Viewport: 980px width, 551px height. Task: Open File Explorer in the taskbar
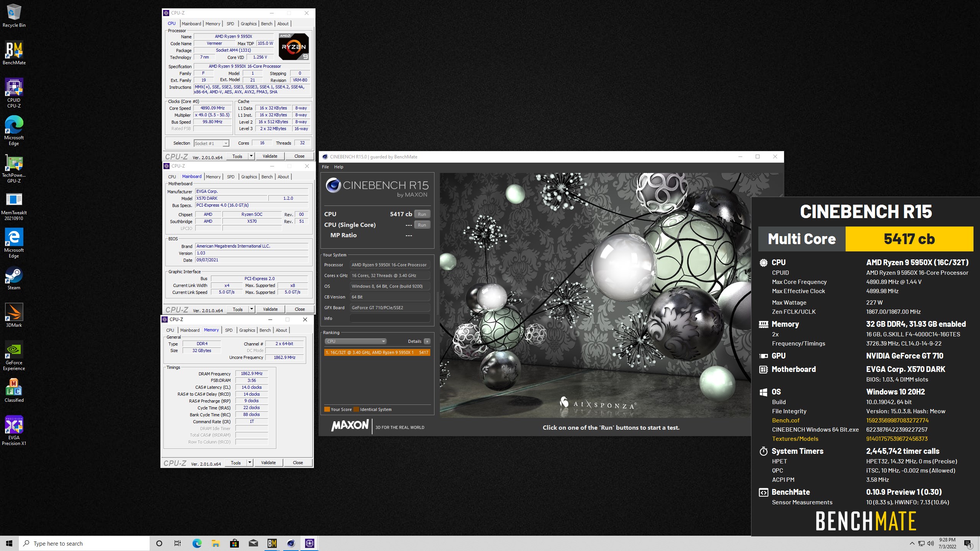point(216,543)
